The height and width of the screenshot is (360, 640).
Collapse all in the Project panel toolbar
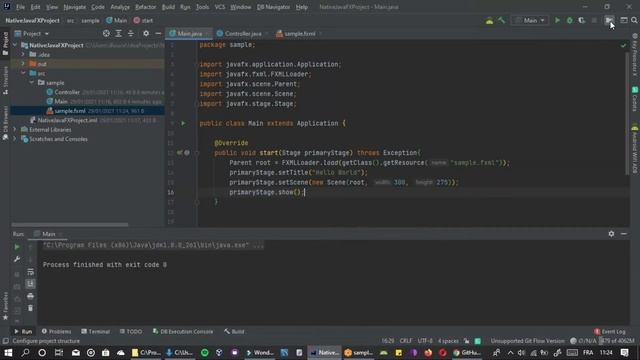click(131, 33)
